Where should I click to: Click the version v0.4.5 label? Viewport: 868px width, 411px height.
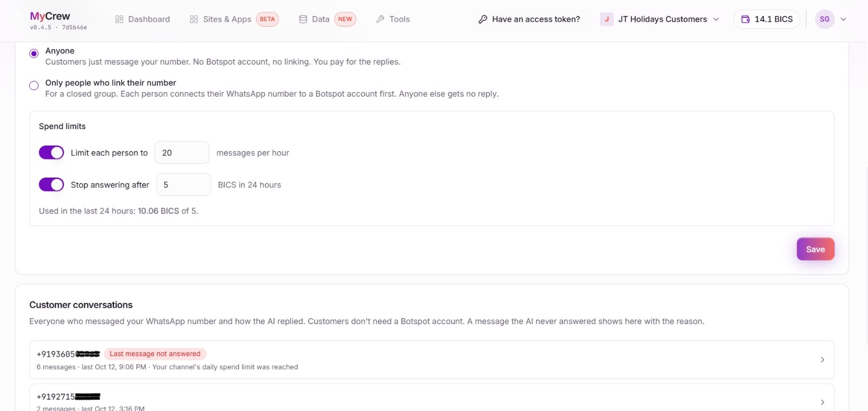41,27
